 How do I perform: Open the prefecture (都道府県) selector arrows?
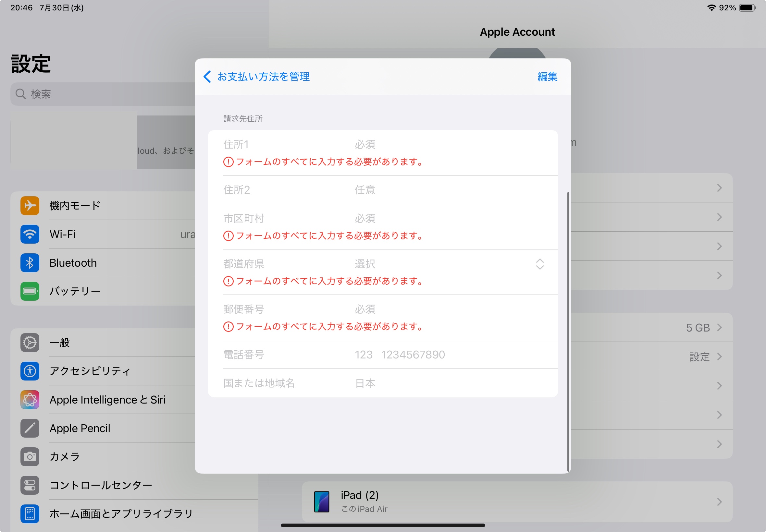539,264
